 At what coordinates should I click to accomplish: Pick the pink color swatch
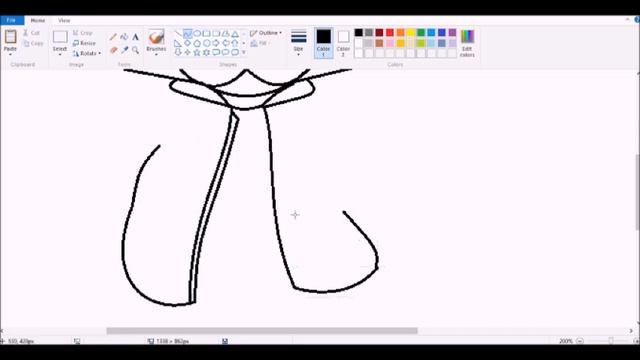[390, 43]
